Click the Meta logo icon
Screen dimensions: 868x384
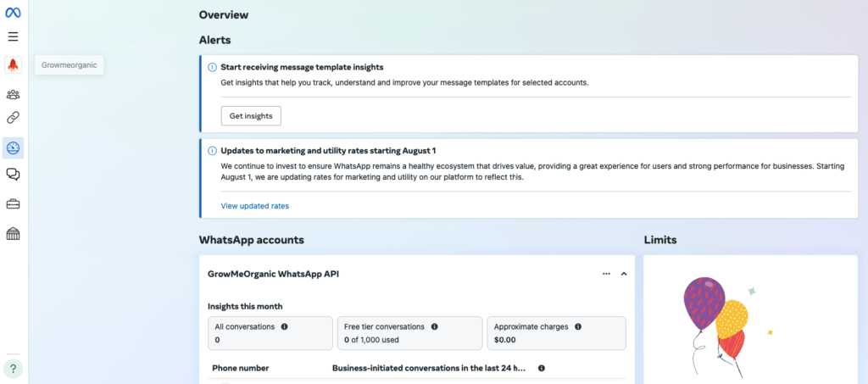pyautogui.click(x=13, y=14)
